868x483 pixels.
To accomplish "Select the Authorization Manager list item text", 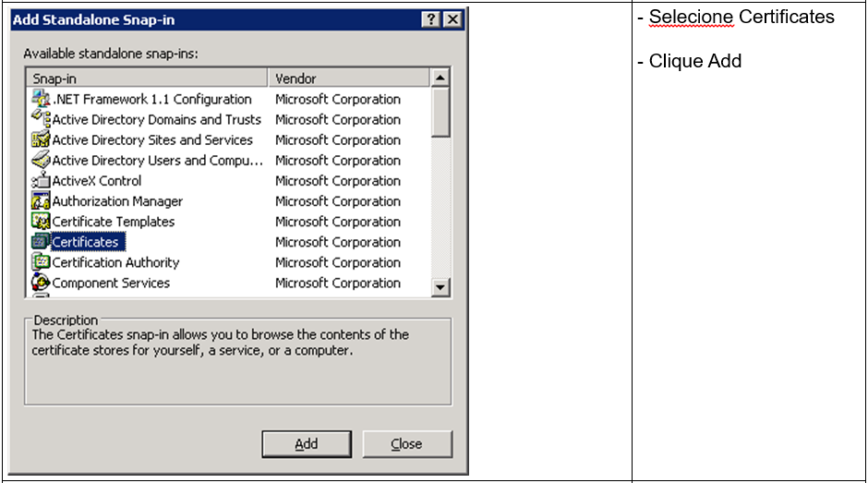I will click(x=117, y=201).
